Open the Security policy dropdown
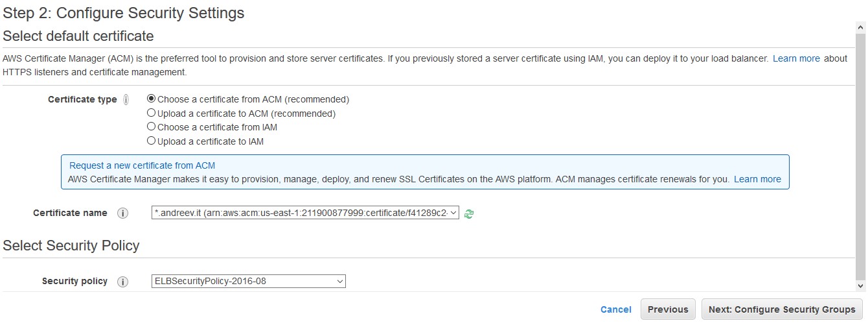 (x=249, y=281)
